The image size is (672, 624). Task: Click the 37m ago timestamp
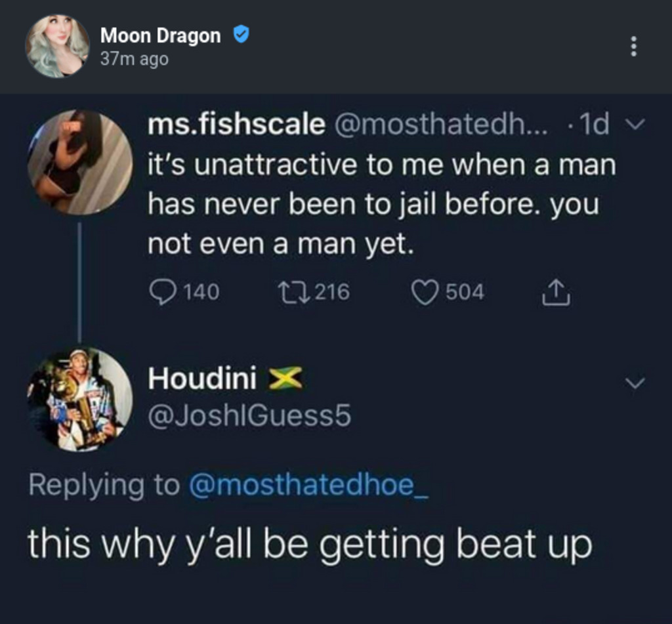(x=135, y=59)
